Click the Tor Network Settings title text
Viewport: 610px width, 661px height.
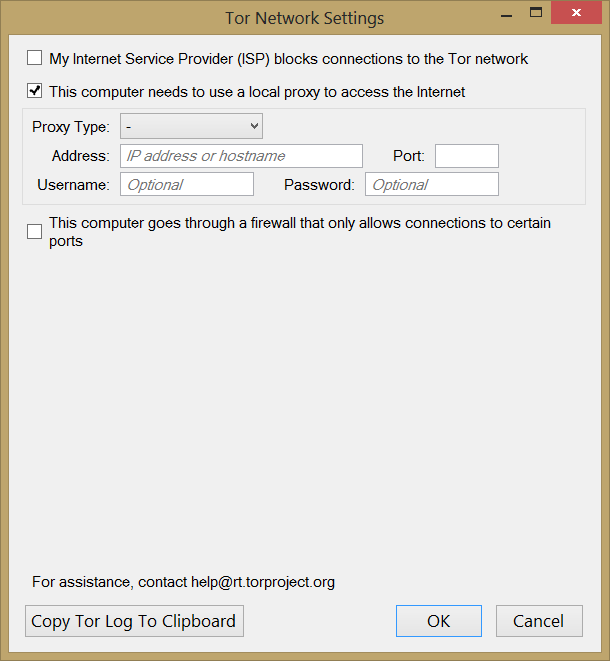[x=304, y=18]
